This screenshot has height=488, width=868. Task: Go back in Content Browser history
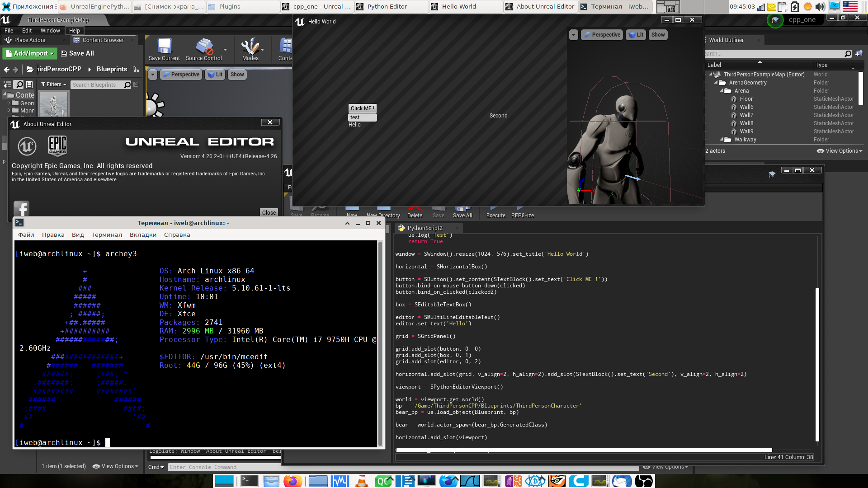coord(6,70)
